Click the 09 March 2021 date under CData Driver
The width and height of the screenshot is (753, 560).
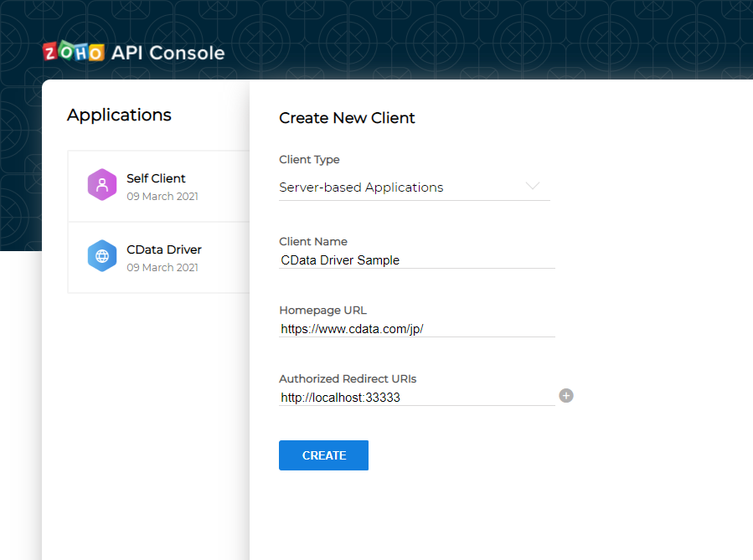point(162,267)
